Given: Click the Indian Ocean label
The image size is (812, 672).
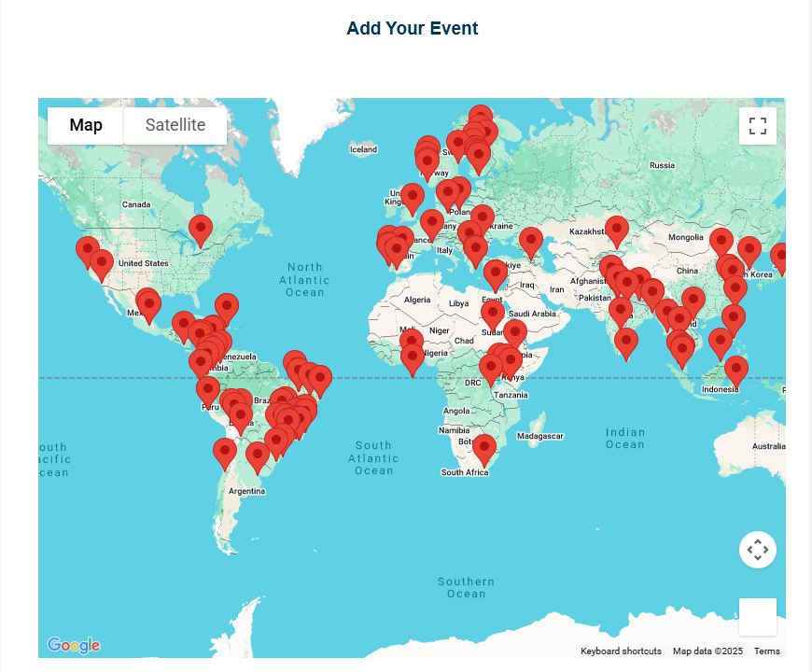Looking at the screenshot, I should click(625, 438).
